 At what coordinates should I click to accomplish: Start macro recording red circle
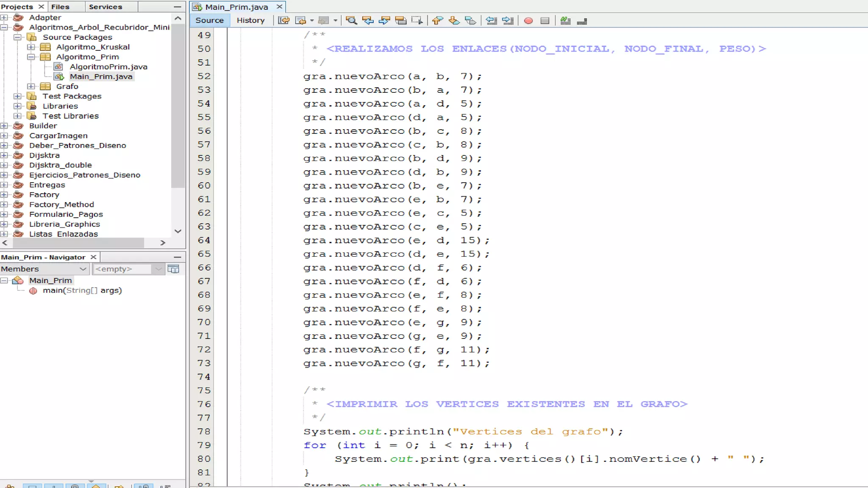tap(528, 20)
